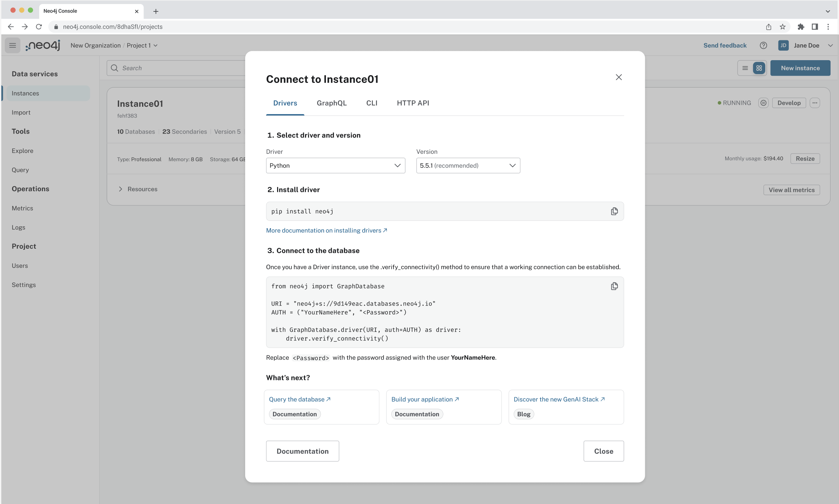Image resolution: width=839 pixels, height=504 pixels.
Task: Click the Blog tag under GenAI Stack
Action: [x=524, y=414]
